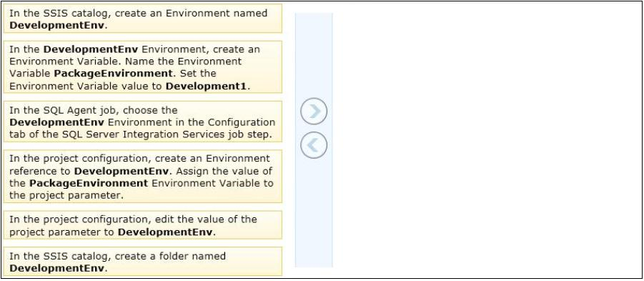Select the edit project parameter value step
The height and width of the screenshot is (281, 644).
[143, 225]
